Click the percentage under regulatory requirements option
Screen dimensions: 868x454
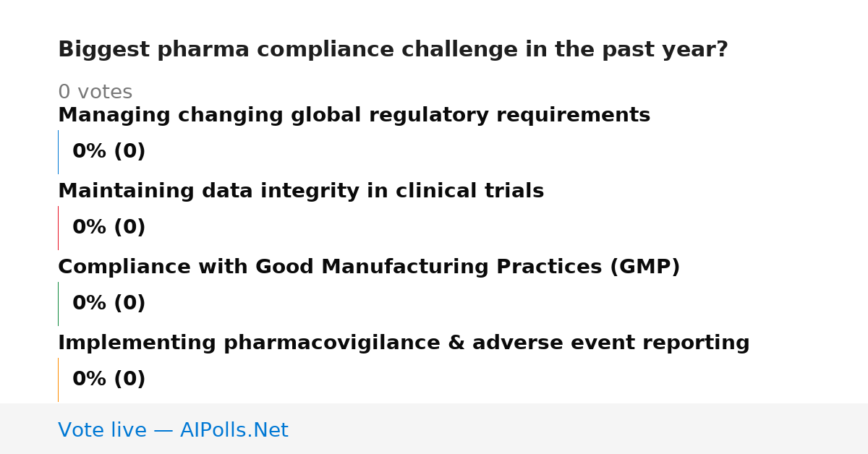[109, 152]
